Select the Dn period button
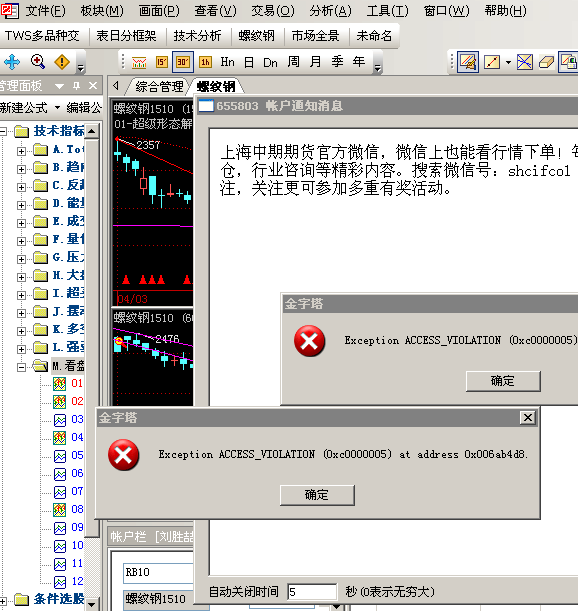Screen dimensions: 578x611 [270, 62]
